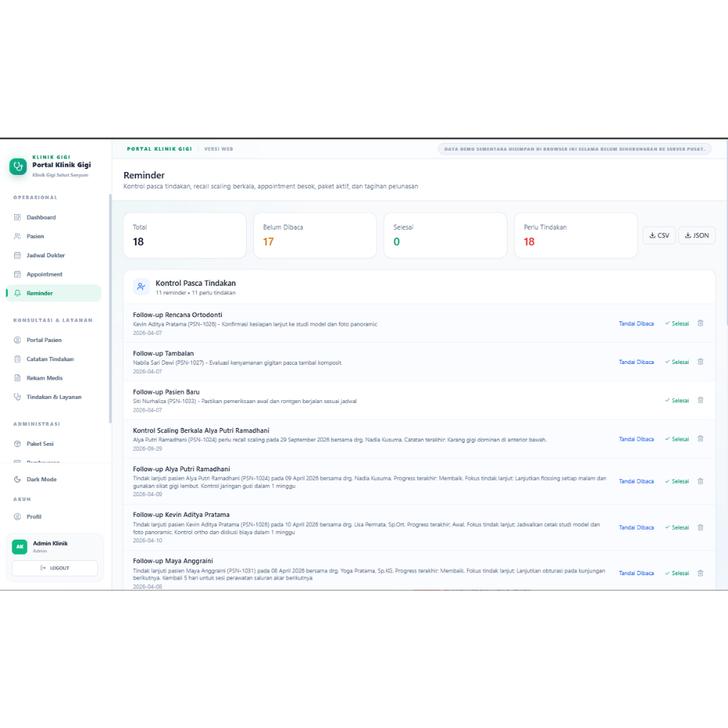Click the VERSI WEB label
This screenshot has width=728, height=728.
point(219,149)
